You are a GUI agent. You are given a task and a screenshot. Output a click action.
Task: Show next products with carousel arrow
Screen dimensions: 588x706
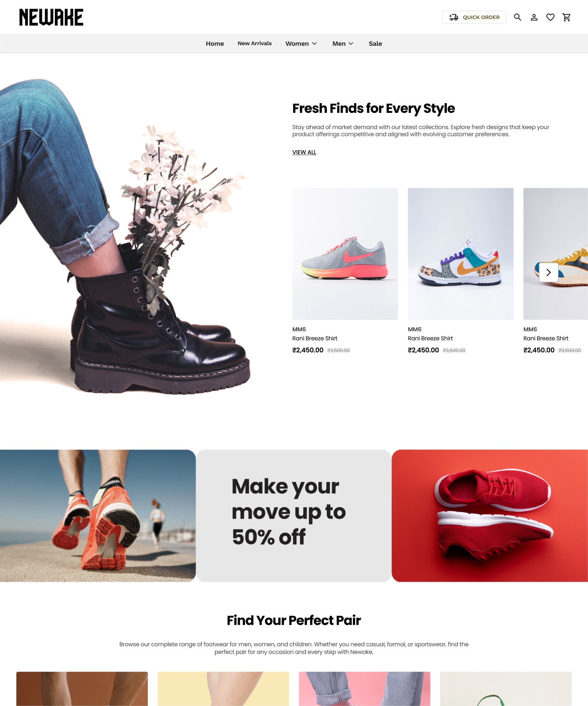(x=548, y=272)
